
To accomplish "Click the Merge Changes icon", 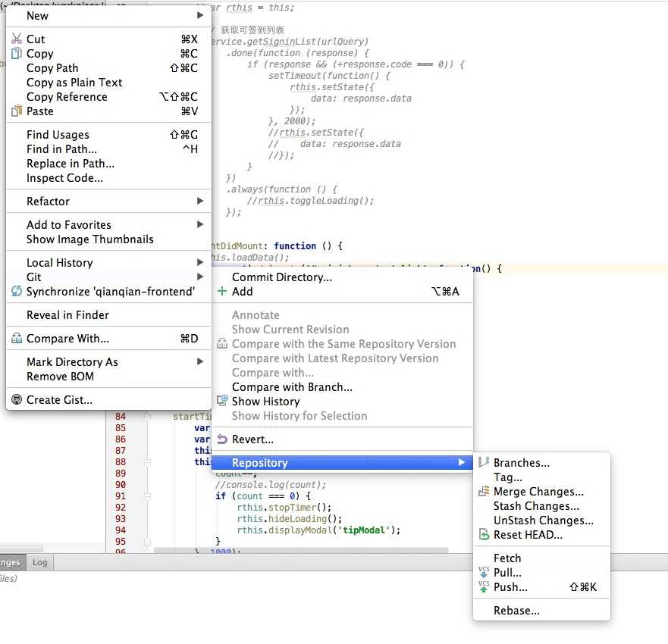I will pyautogui.click(x=483, y=491).
